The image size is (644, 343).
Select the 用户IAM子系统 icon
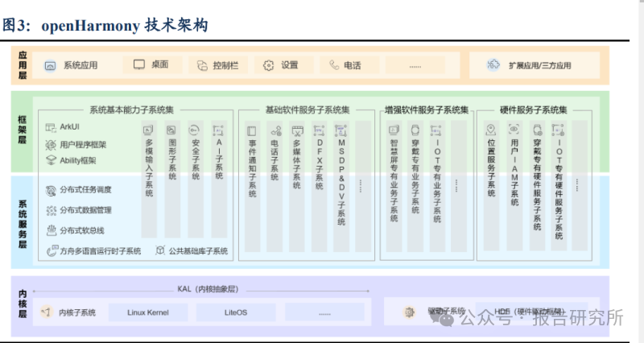coord(514,130)
